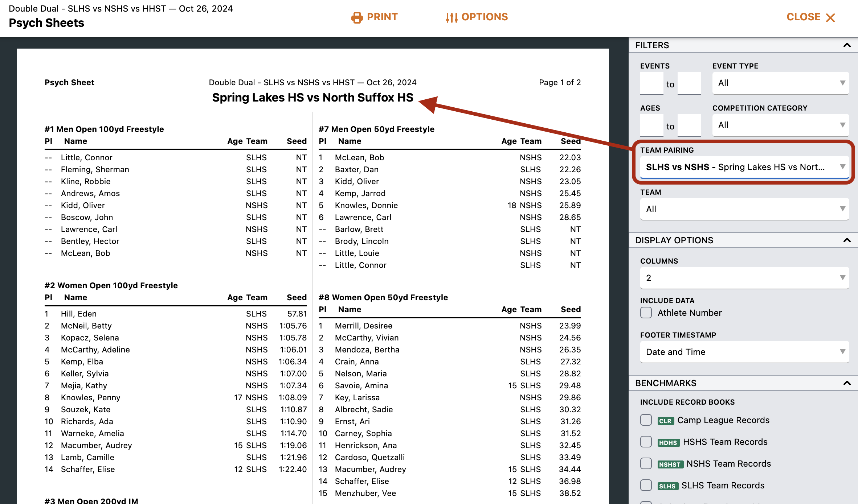Check NSHS Team Records
858x504 pixels.
[646, 463]
